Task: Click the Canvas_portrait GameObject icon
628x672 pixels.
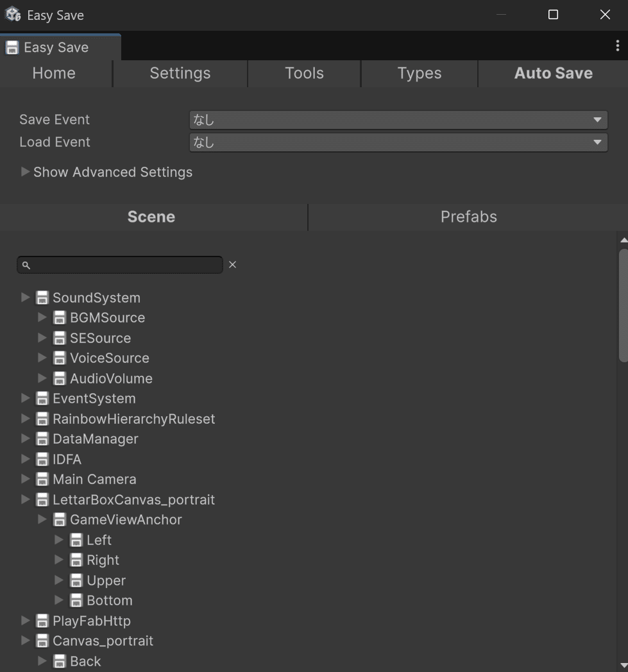Action: click(x=42, y=641)
